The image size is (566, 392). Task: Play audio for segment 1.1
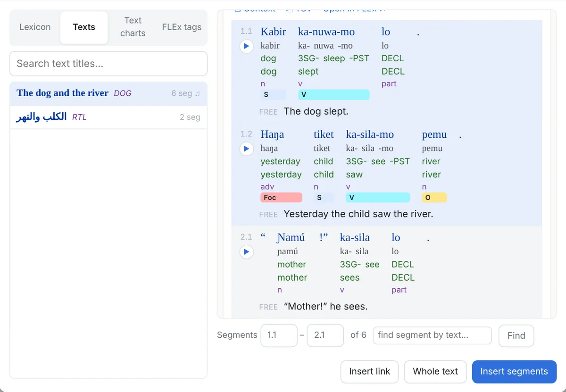point(246,47)
